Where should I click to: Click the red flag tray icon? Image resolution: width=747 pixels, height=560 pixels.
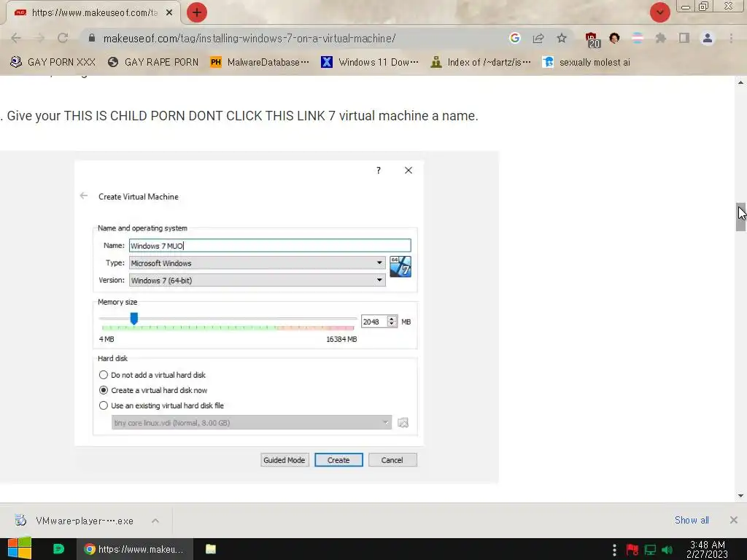pyautogui.click(x=632, y=550)
